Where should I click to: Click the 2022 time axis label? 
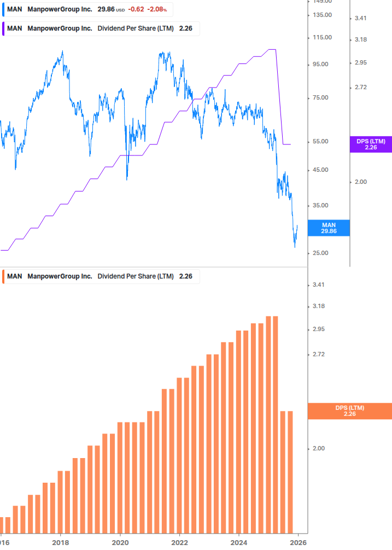click(x=180, y=543)
